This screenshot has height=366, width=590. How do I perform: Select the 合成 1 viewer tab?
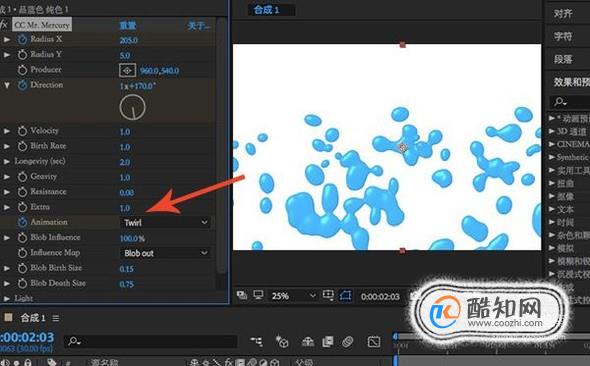[267, 10]
